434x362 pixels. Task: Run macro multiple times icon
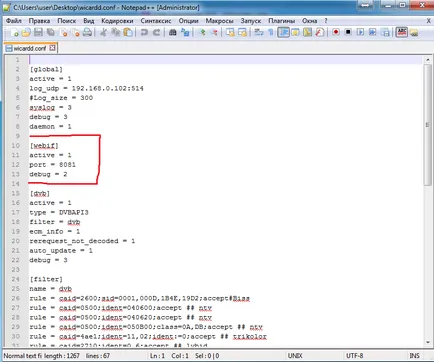pyautogui.click(x=373, y=32)
